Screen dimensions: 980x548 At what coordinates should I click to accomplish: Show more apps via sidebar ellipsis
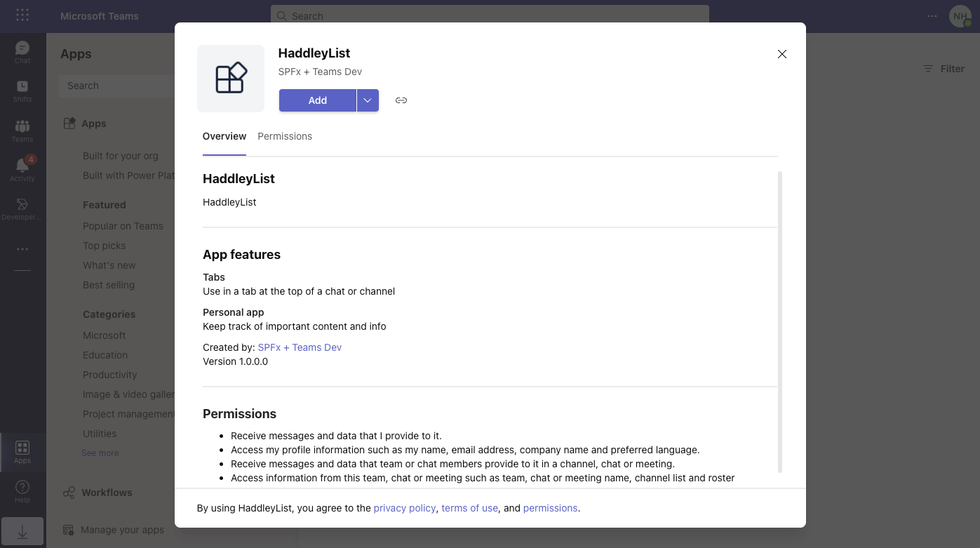point(22,249)
